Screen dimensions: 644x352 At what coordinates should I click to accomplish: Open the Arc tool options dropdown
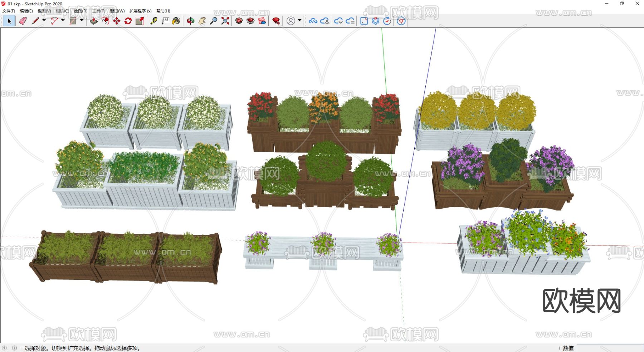[x=63, y=20]
